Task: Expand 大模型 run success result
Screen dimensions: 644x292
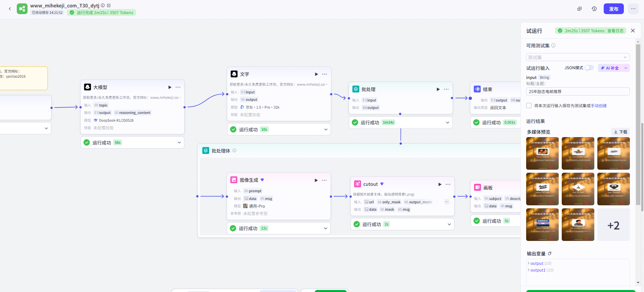Action: pyautogui.click(x=179, y=143)
